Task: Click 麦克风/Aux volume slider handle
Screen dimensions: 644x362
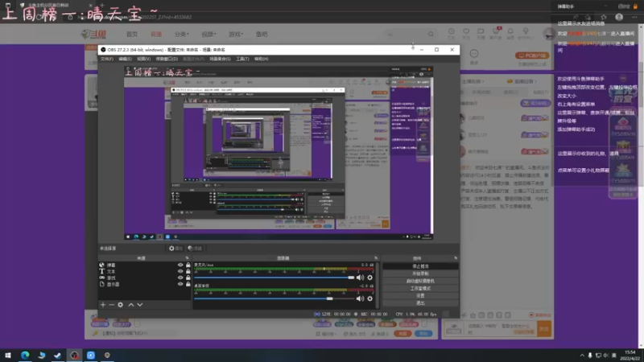Action: pyautogui.click(x=351, y=278)
